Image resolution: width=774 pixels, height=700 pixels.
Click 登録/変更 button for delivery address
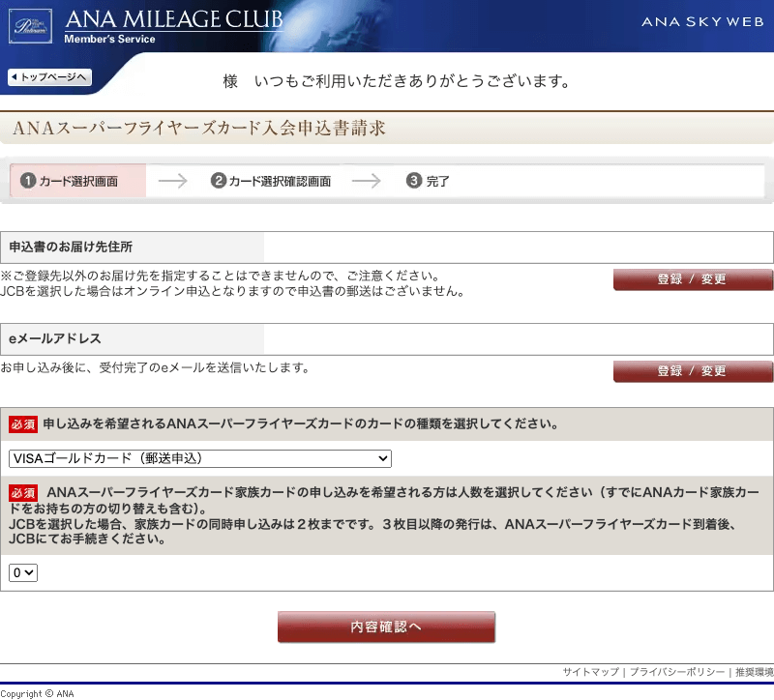click(693, 279)
